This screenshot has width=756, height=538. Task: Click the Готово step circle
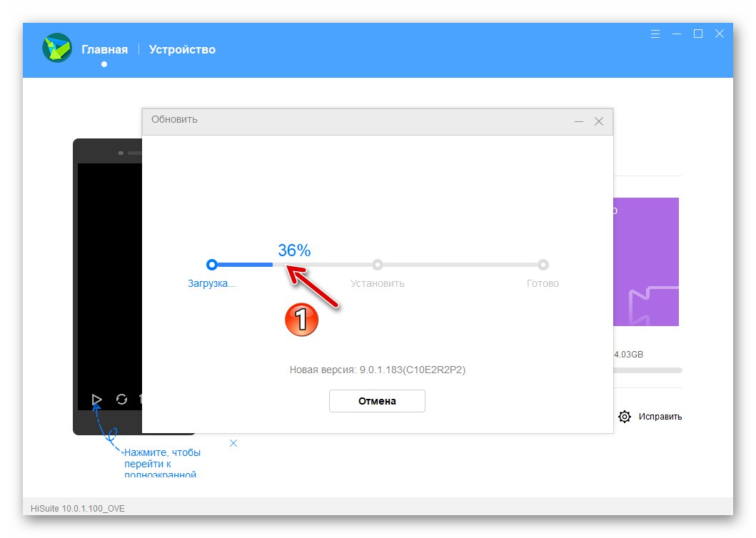point(543,264)
